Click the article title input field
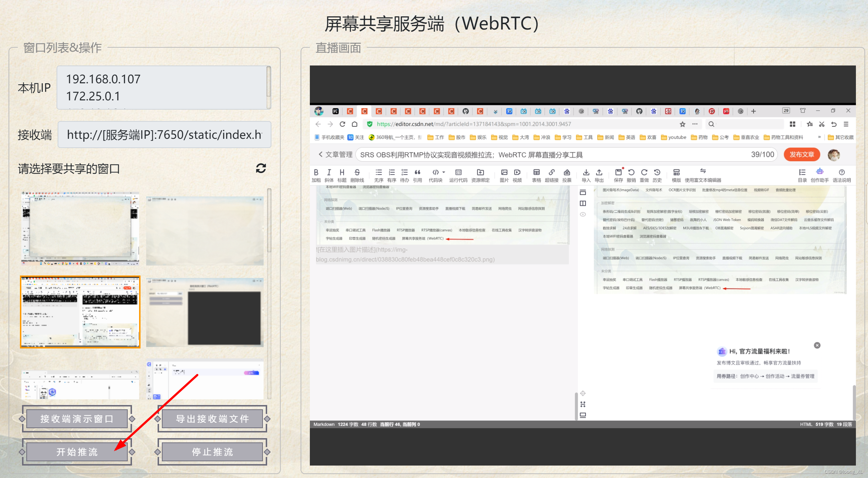 [x=566, y=154]
